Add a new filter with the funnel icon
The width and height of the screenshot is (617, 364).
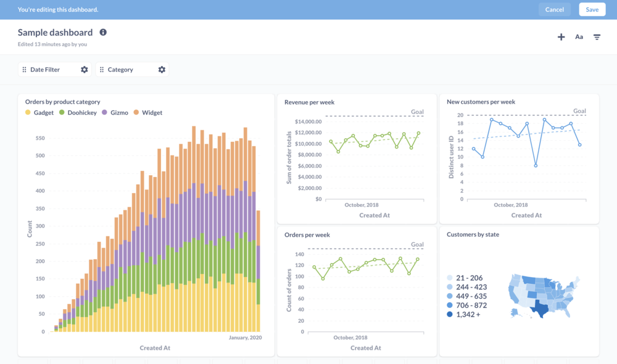(x=597, y=36)
